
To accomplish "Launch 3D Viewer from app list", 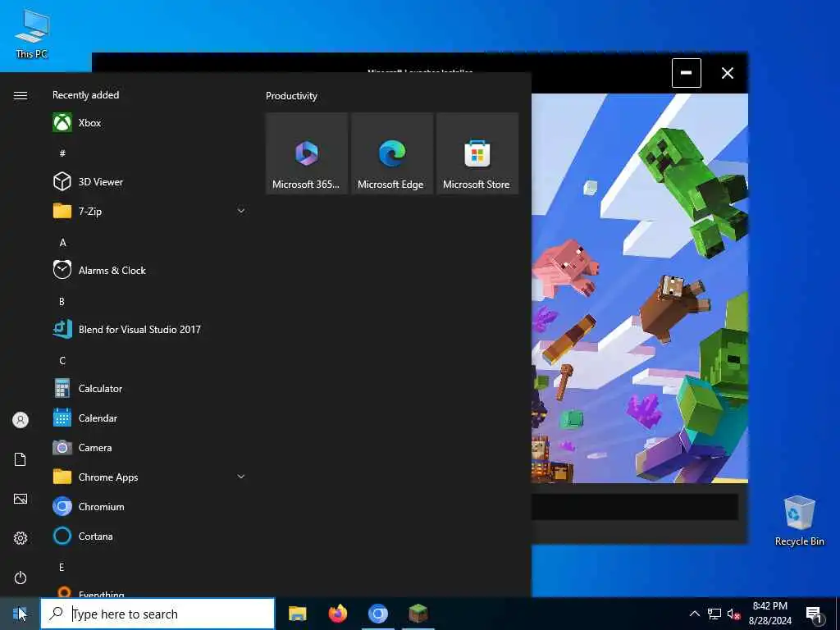I will (149, 181).
